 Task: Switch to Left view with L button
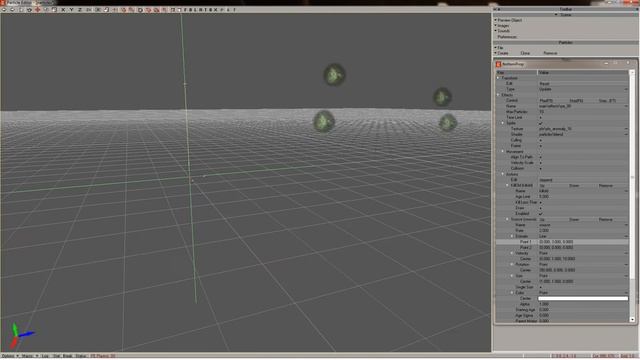(x=195, y=9)
